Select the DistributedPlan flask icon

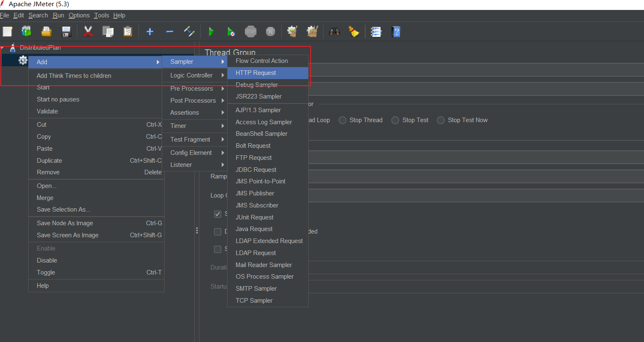tap(13, 48)
